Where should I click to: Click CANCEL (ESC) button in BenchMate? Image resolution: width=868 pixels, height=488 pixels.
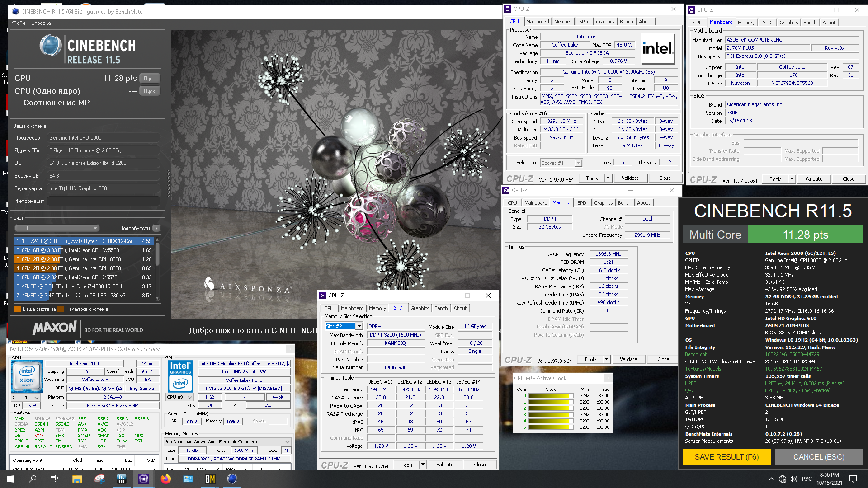[x=819, y=457]
